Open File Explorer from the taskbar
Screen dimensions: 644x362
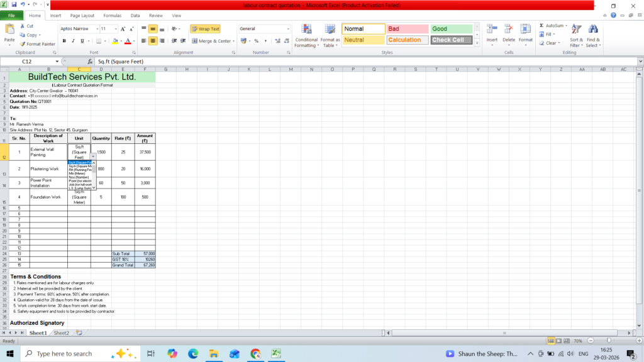click(214, 353)
